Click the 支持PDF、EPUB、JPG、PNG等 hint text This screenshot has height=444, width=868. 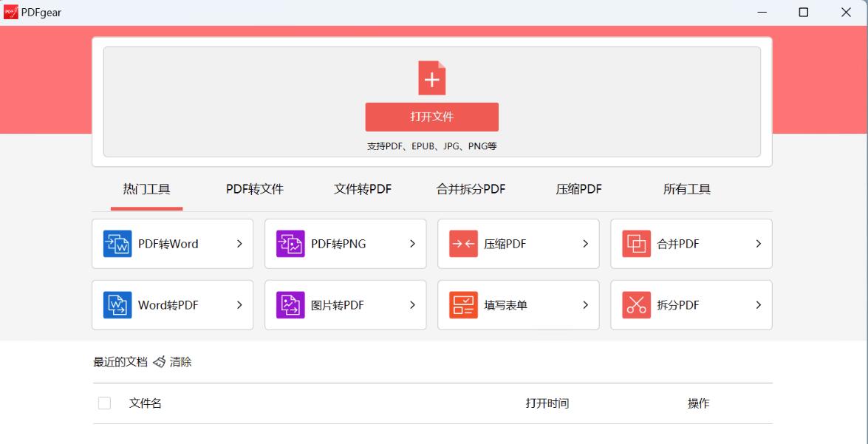click(x=432, y=147)
